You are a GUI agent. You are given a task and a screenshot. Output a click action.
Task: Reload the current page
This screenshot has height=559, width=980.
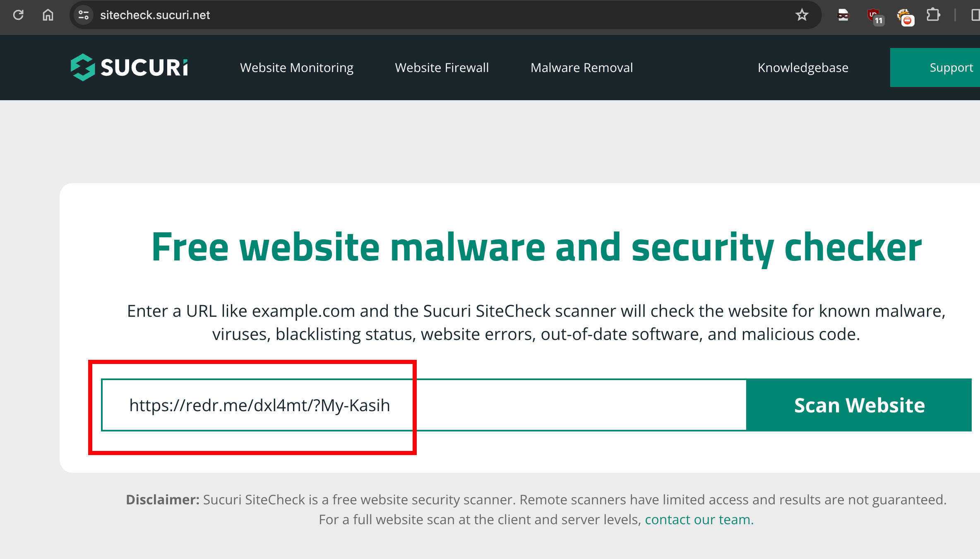18,15
